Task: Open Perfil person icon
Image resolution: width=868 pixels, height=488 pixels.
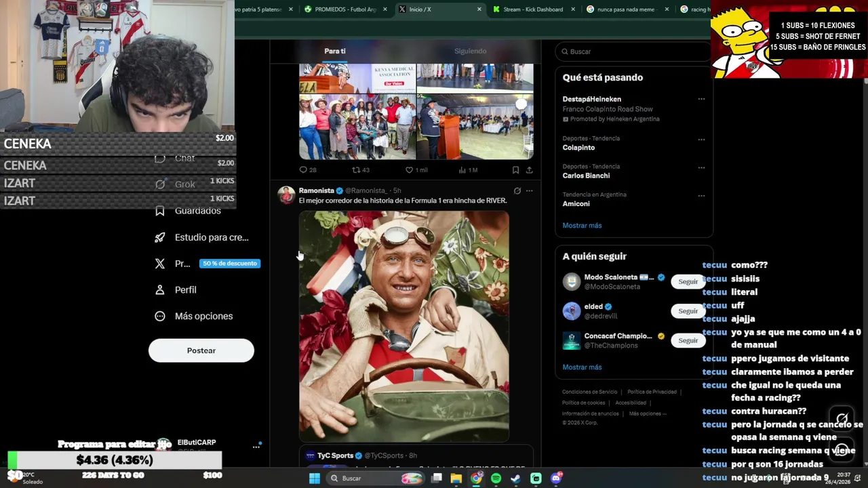Action: 160,289
